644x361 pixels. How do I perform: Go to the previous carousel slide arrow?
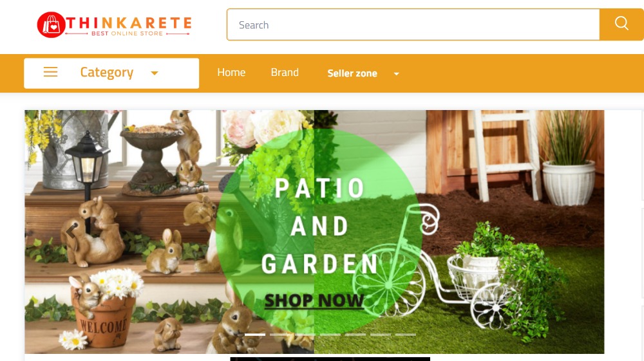[x=71, y=232]
